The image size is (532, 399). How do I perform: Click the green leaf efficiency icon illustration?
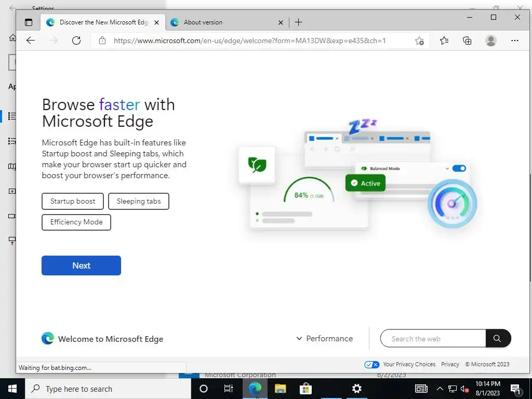tap(257, 165)
